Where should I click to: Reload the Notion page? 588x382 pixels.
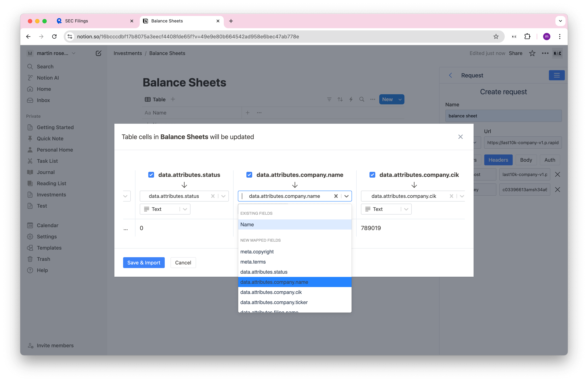pos(54,37)
